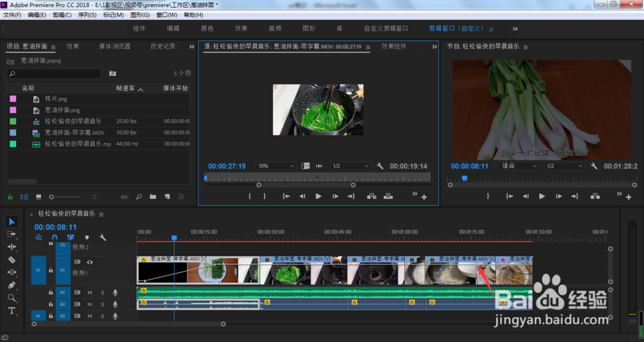
Task: Switch to 效果控件 tab
Action: pos(393,46)
